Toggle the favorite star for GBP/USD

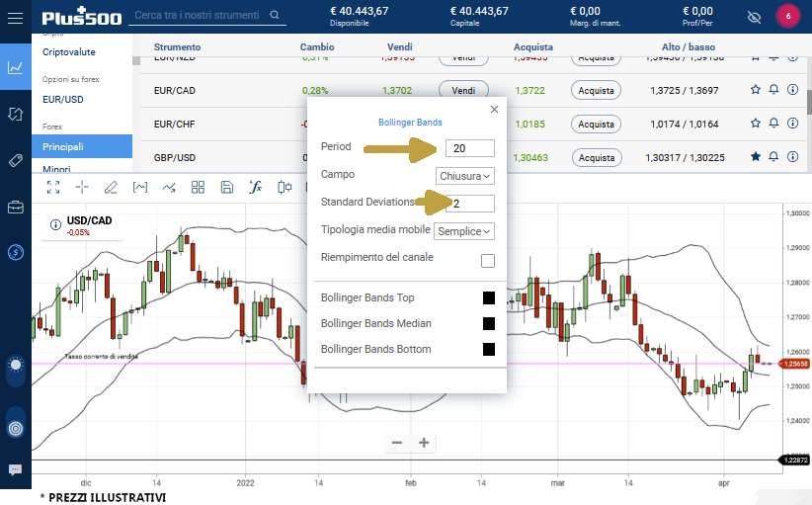[x=756, y=156]
